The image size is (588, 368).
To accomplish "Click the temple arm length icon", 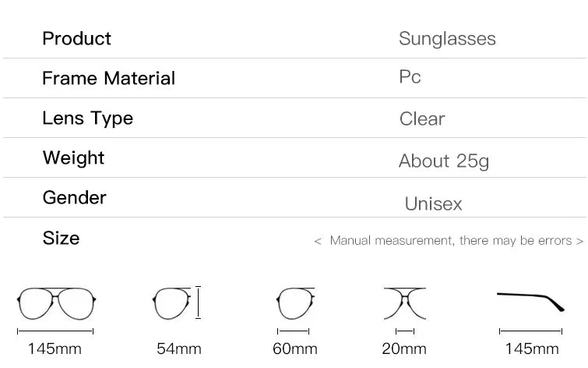I will point(530,301).
